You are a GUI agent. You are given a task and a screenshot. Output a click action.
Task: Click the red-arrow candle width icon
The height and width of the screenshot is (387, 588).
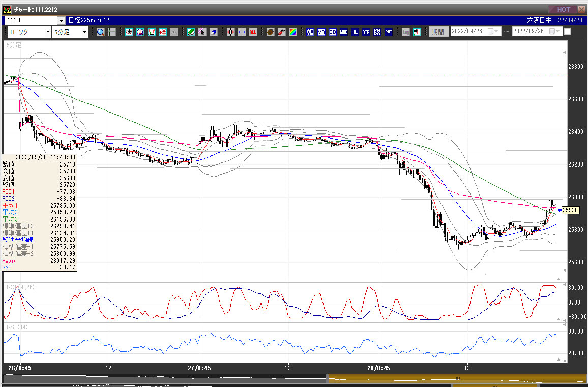point(230,32)
